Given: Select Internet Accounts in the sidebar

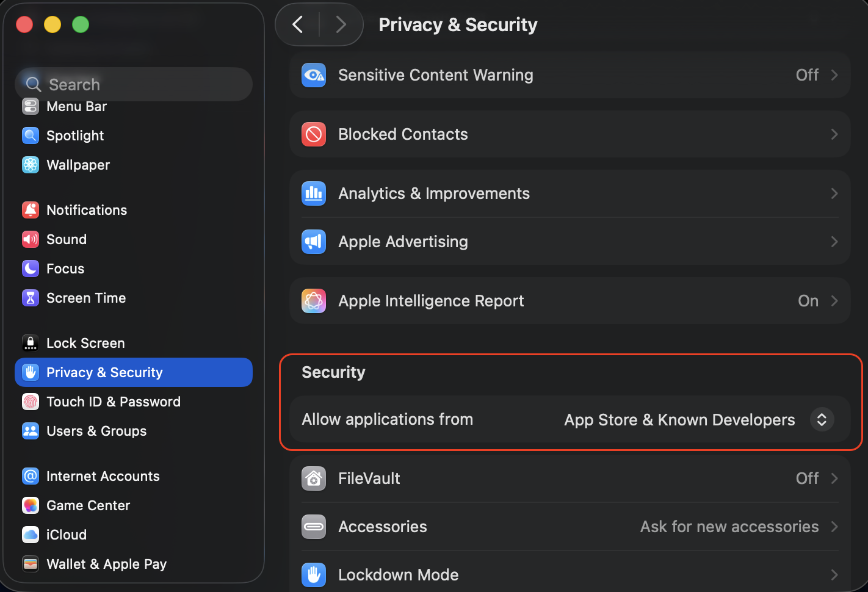Looking at the screenshot, I should coord(134,476).
